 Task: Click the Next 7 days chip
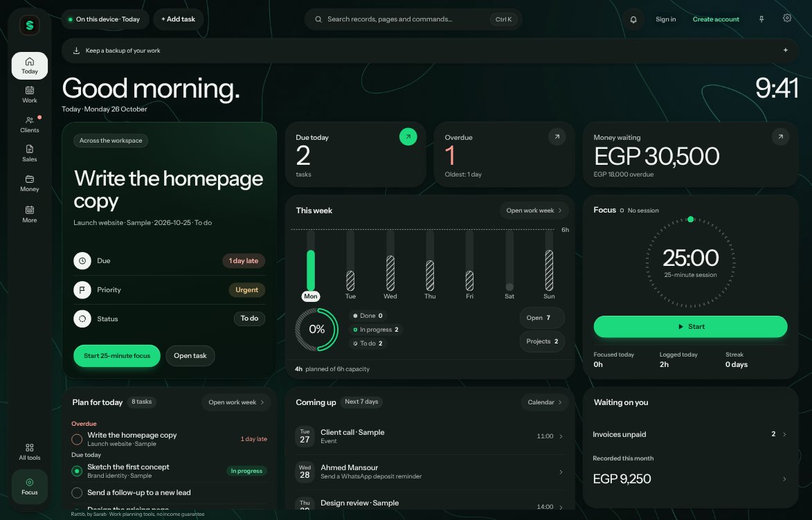click(x=361, y=402)
